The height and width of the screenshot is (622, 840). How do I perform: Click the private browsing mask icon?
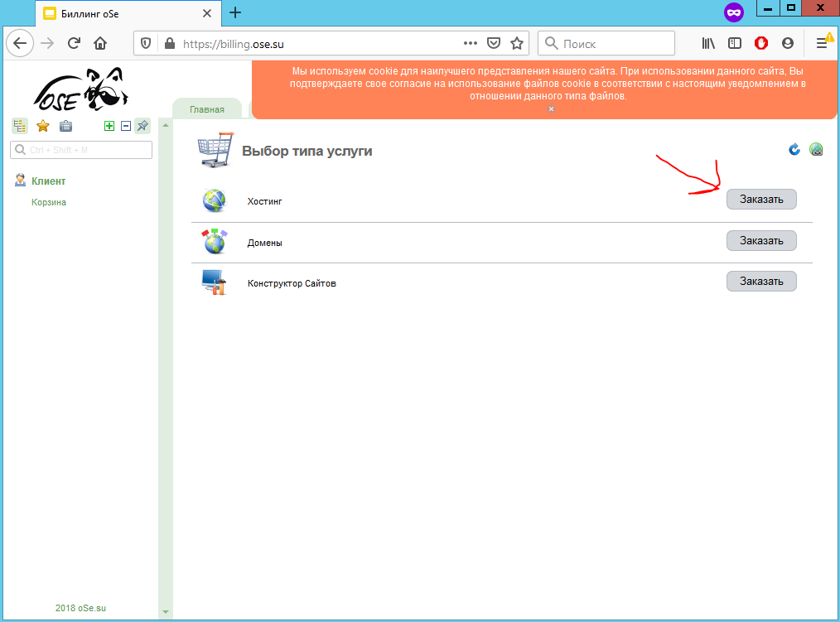734,12
